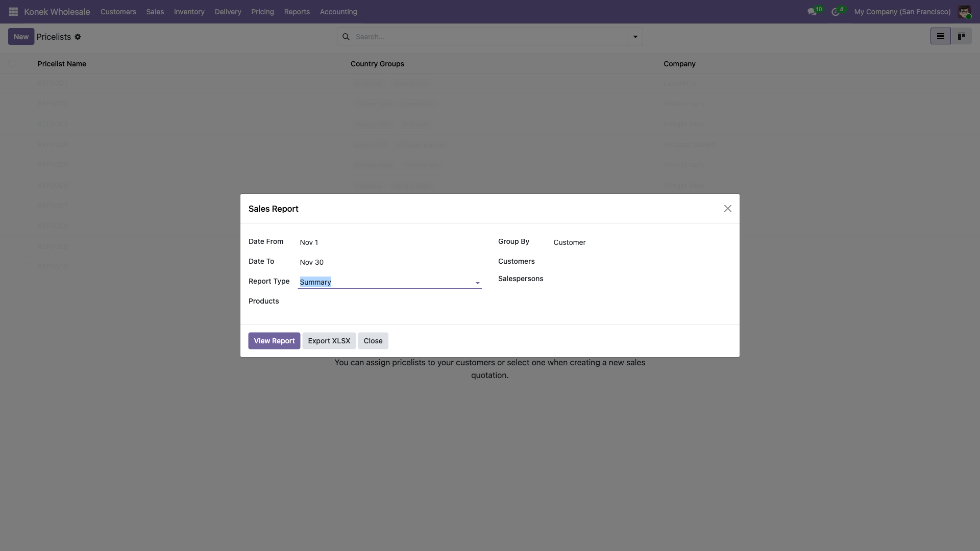Image resolution: width=980 pixels, height=551 pixels.
Task: Toggle the select-all checkbox in list header
Action: 12,64
